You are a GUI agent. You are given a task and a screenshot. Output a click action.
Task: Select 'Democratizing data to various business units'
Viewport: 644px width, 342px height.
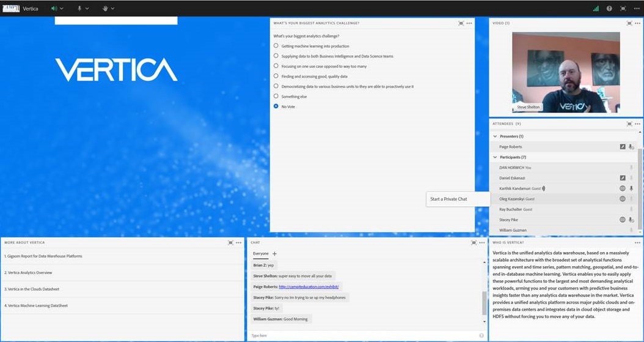[x=276, y=86]
